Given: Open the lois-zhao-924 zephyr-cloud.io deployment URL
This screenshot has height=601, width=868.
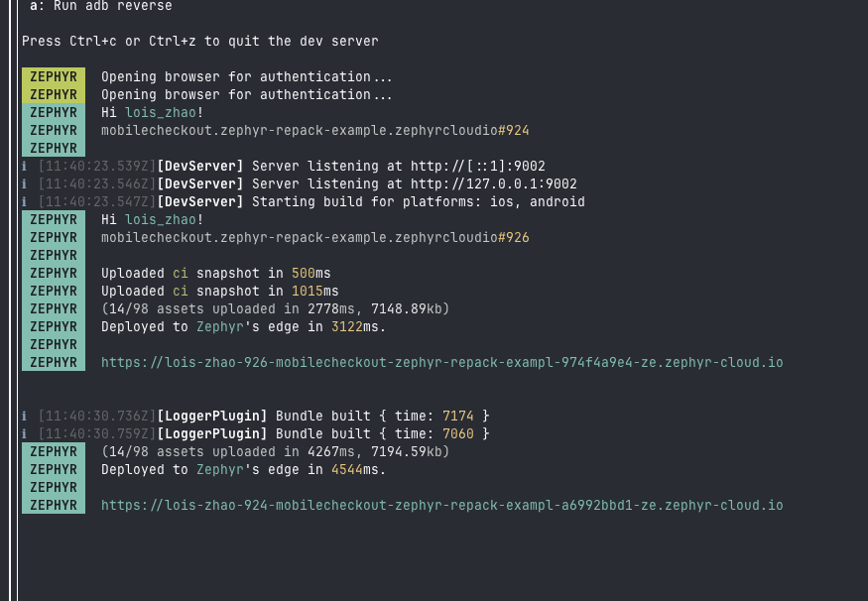Looking at the screenshot, I should point(441,506).
